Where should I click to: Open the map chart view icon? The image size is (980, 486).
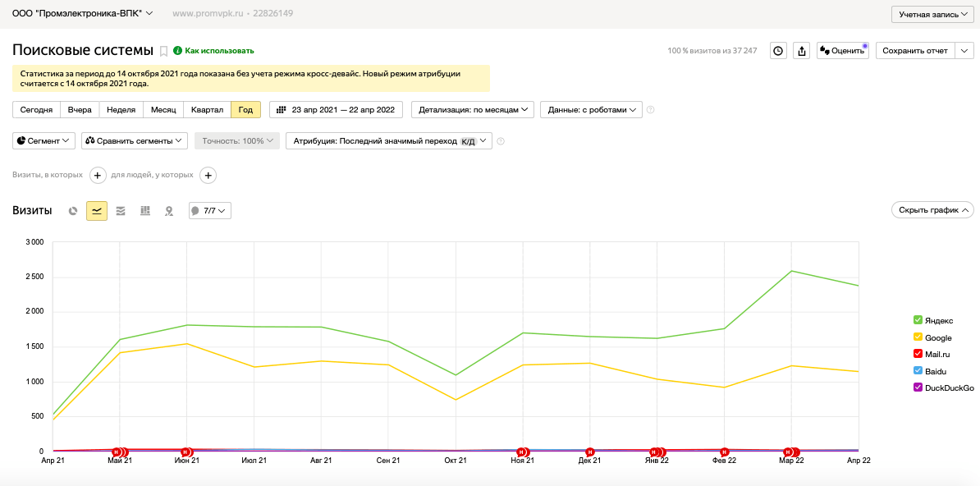(x=169, y=211)
